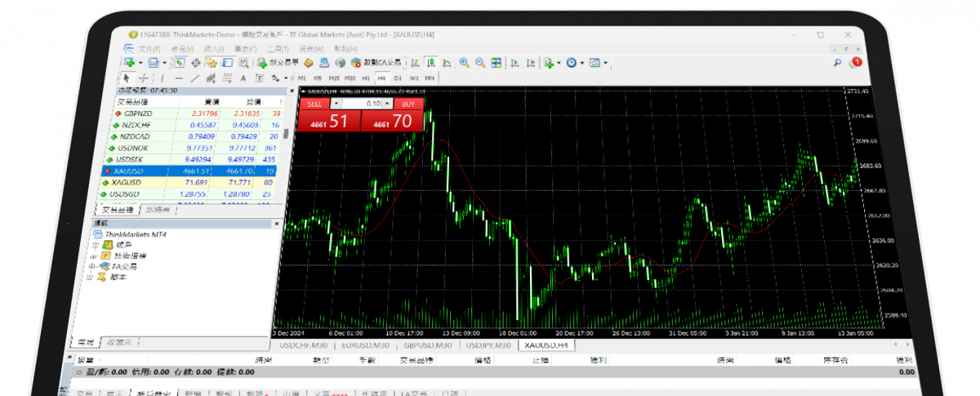
Task: Zoom in on the chart
Action: click(464, 63)
